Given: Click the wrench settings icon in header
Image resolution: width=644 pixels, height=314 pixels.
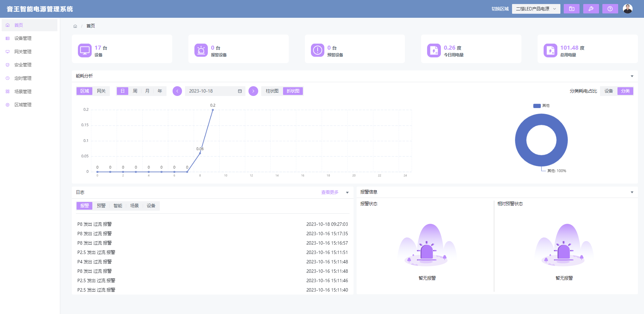Looking at the screenshot, I should coord(591,9).
